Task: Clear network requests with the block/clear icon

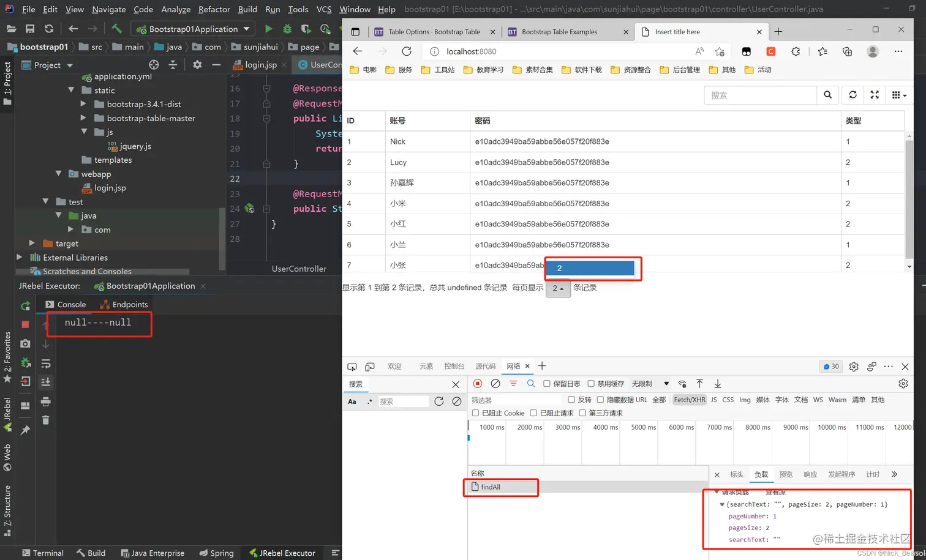Action: tap(496, 384)
